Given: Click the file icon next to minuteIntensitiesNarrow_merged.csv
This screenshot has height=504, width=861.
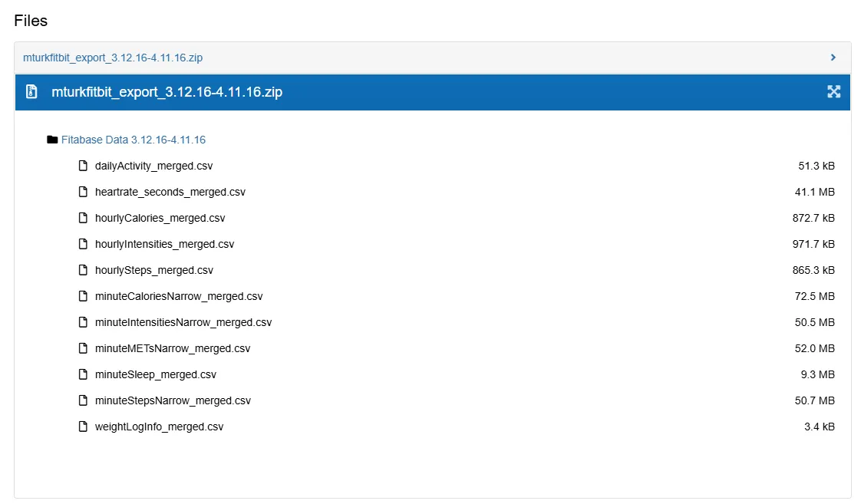Looking at the screenshot, I should coord(83,322).
